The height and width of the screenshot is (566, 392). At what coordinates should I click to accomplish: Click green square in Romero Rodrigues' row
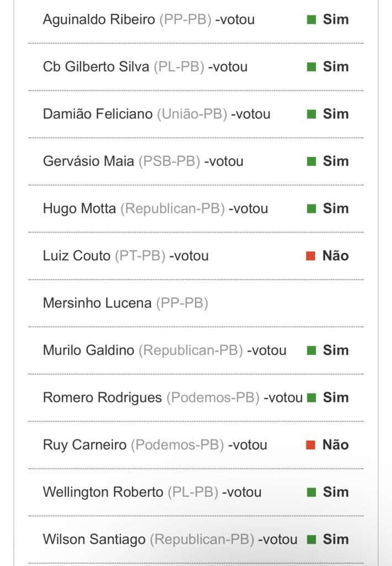coord(311,397)
